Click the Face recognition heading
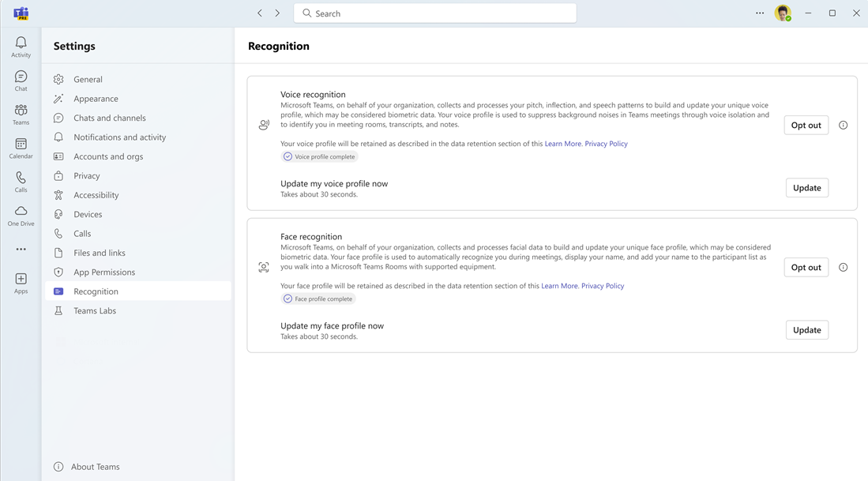This screenshot has width=868, height=481. click(311, 237)
